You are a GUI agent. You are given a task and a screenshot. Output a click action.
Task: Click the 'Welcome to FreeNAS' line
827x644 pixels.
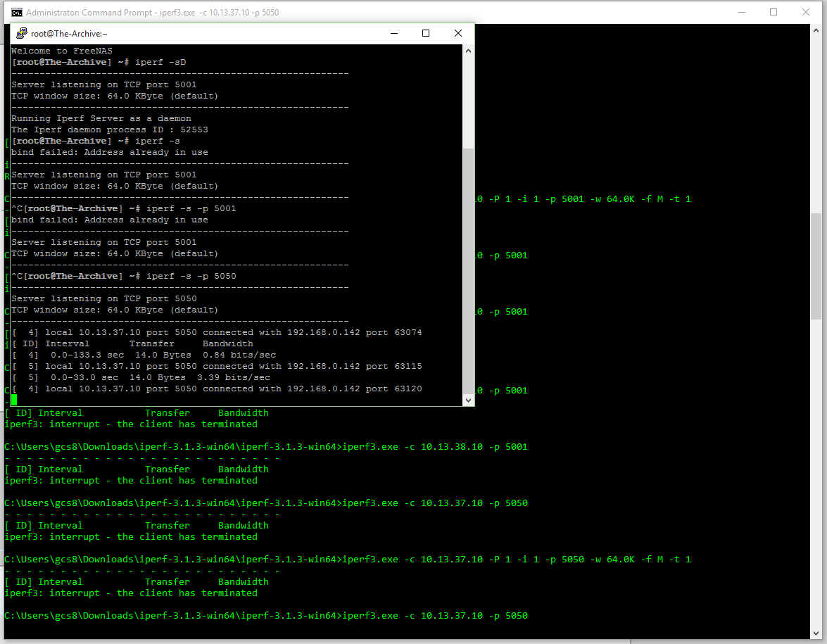(62, 51)
